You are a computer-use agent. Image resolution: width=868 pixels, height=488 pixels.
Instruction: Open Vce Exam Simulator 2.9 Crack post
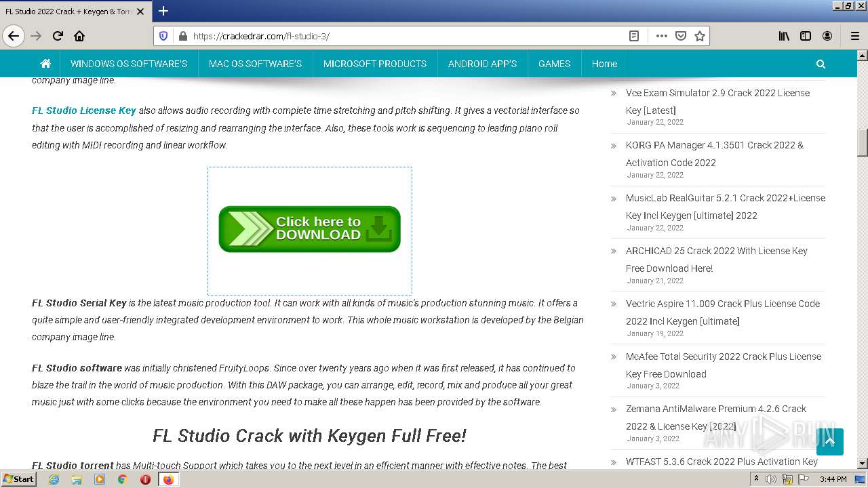[x=717, y=102]
